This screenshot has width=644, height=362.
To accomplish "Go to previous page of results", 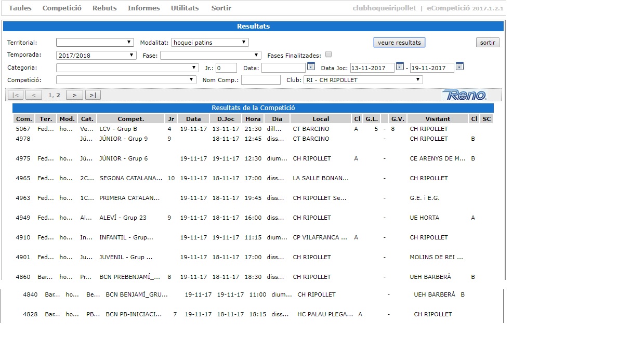I will coord(34,95).
